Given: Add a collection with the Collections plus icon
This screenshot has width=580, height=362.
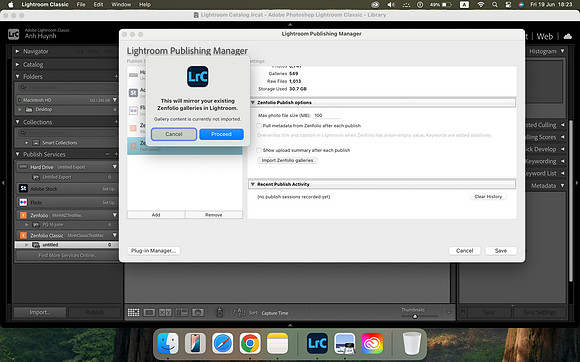Looking at the screenshot, I should (116, 122).
